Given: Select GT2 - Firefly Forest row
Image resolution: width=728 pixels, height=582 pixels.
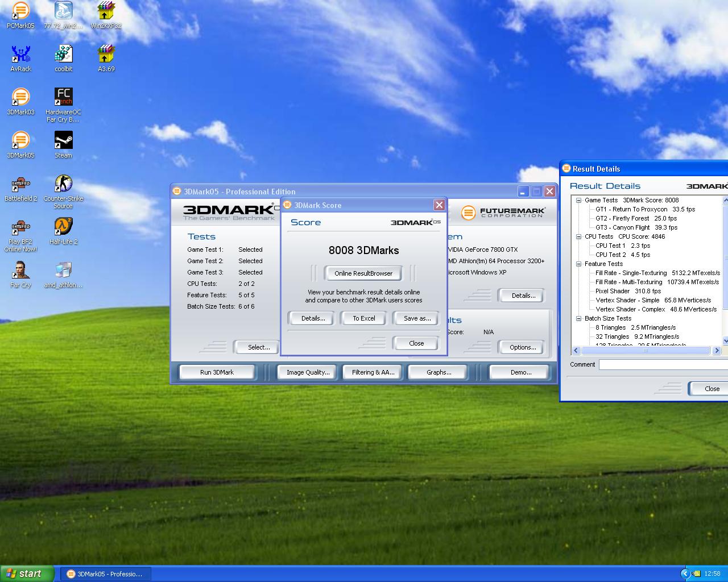Looking at the screenshot, I should (x=636, y=218).
